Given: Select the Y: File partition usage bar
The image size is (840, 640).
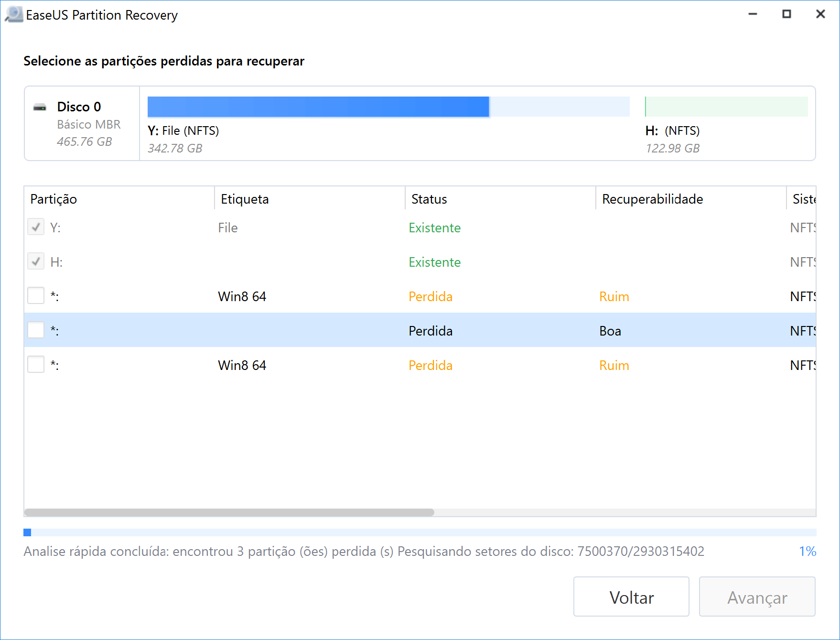Looking at the screenshot, I should pos(388,107).
